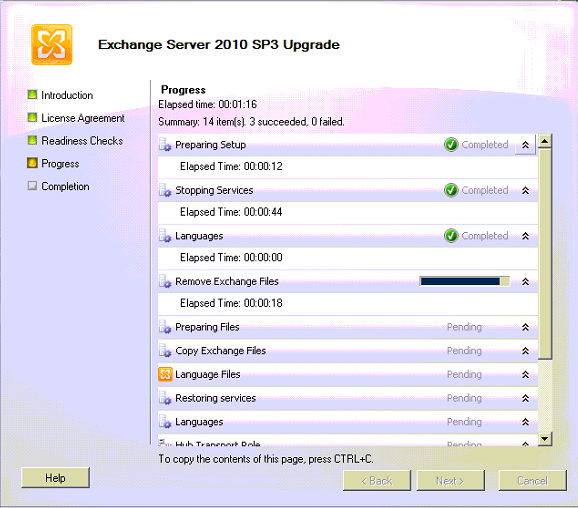The height and width of the screenshot is (508, 578).
Task: Click the pending Languages task icon
Action: click(165, 422)
